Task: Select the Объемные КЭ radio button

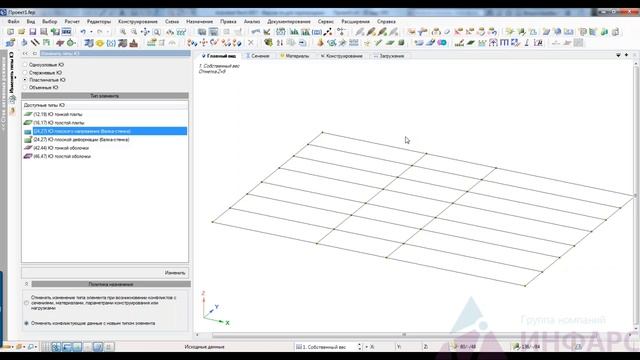Action: tap(25, 87)
